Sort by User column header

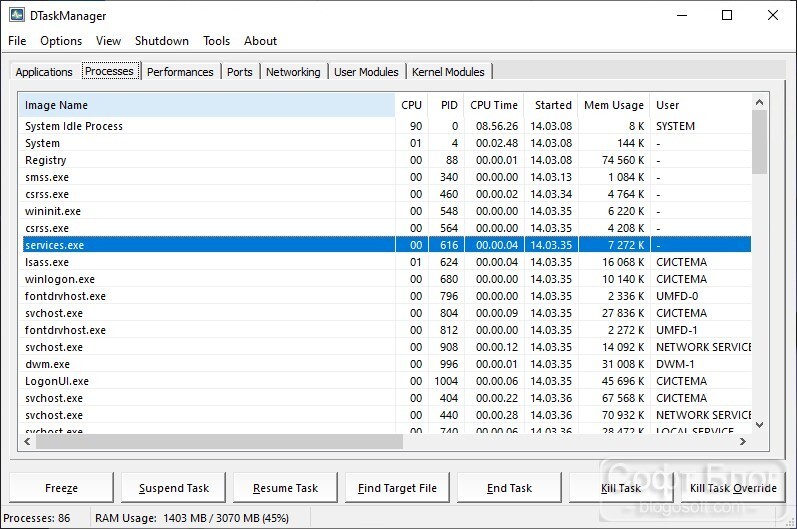[700, 105]
